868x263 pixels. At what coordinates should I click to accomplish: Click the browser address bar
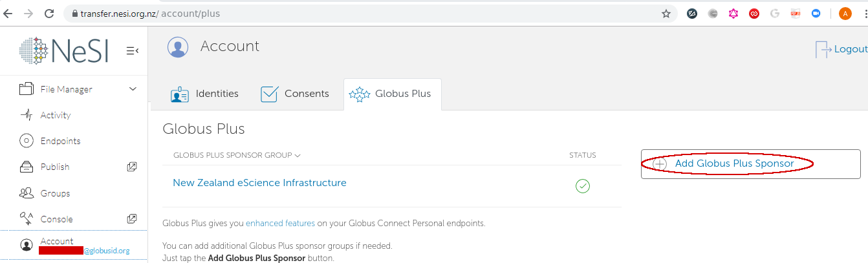click(362, 14)
